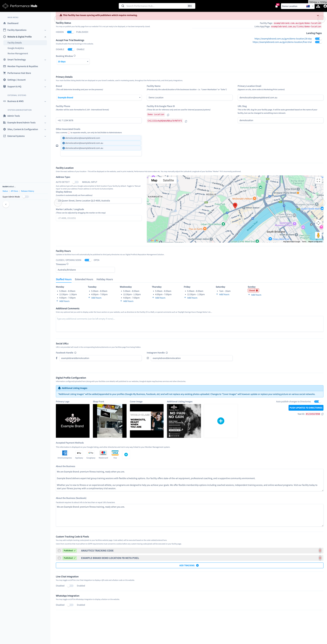The width and height of the screenshot is (327, 644).
Task: Add a new accepted payment method with plus icon
Action: tap(126, 455)
